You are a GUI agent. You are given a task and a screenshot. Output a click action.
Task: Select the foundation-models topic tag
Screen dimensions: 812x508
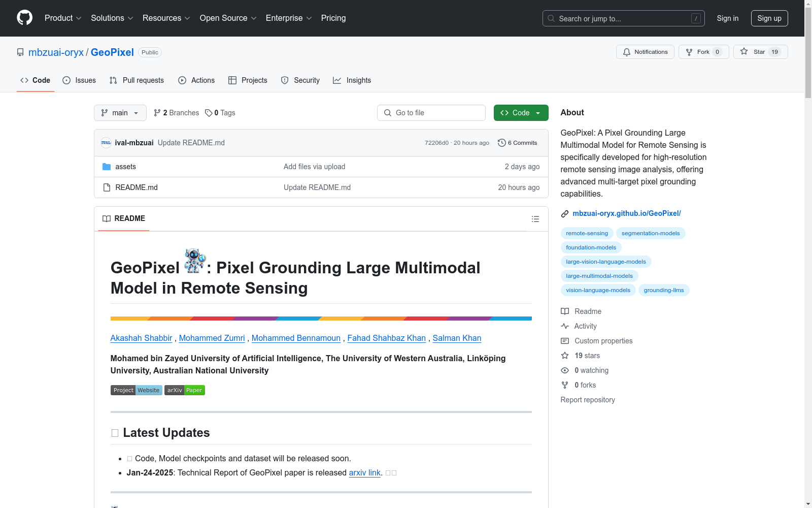(x=591, y=247)
